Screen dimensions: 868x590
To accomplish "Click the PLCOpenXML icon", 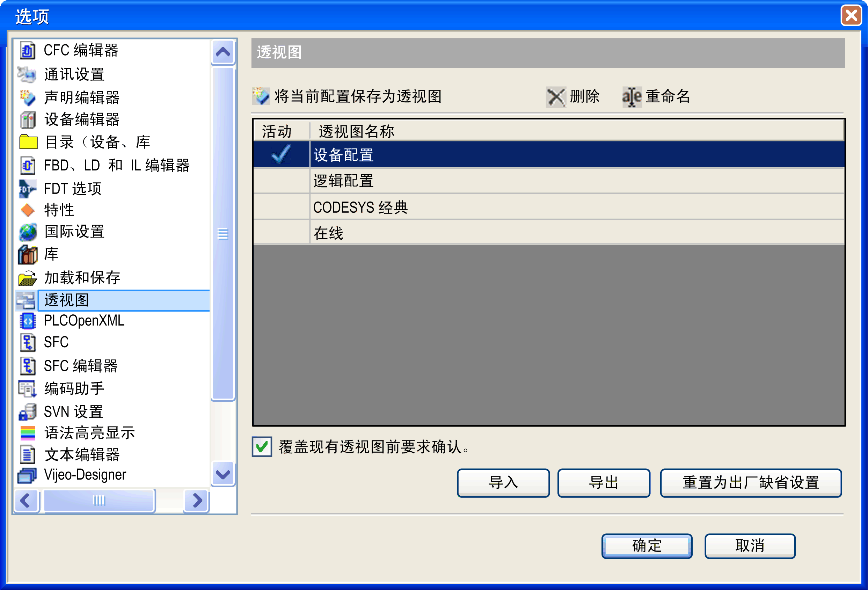I will pos(28,321).
